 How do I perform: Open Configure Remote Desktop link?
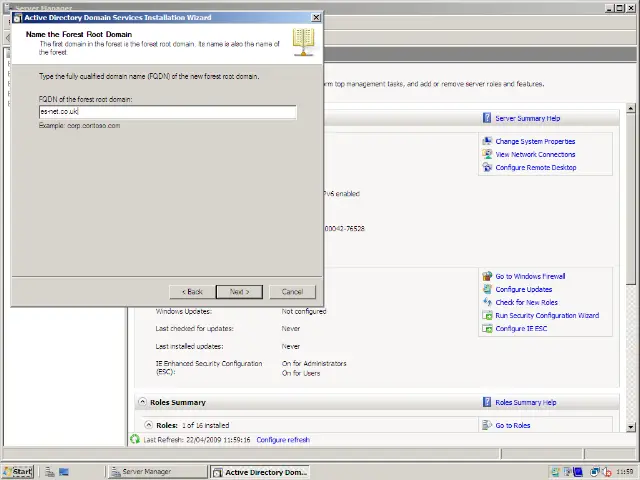(x=536, y=168)
